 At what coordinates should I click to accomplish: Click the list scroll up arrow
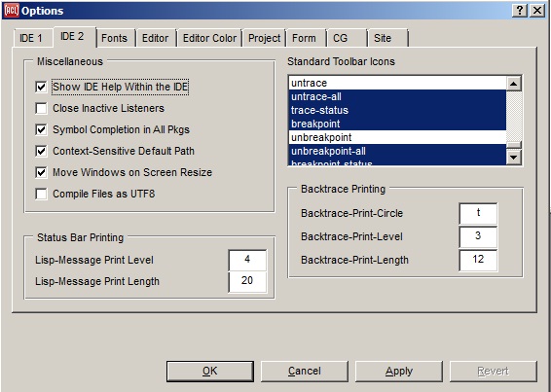tap(514, 84)
